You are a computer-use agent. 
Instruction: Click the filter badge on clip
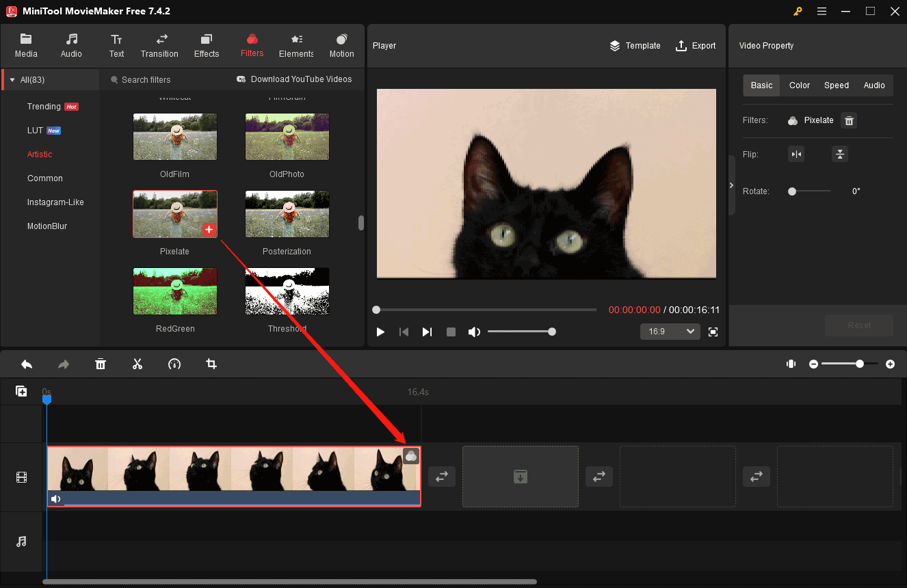click(x=411, y=457)
